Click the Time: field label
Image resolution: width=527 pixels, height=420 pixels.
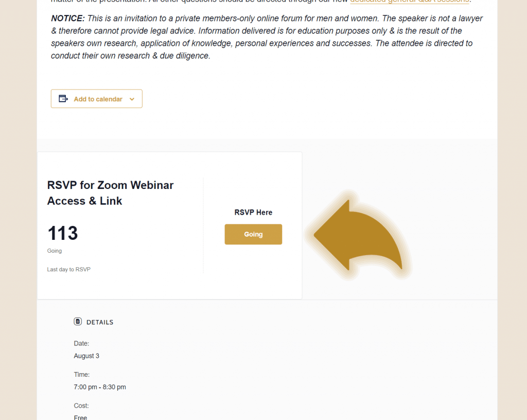[82, 374]
